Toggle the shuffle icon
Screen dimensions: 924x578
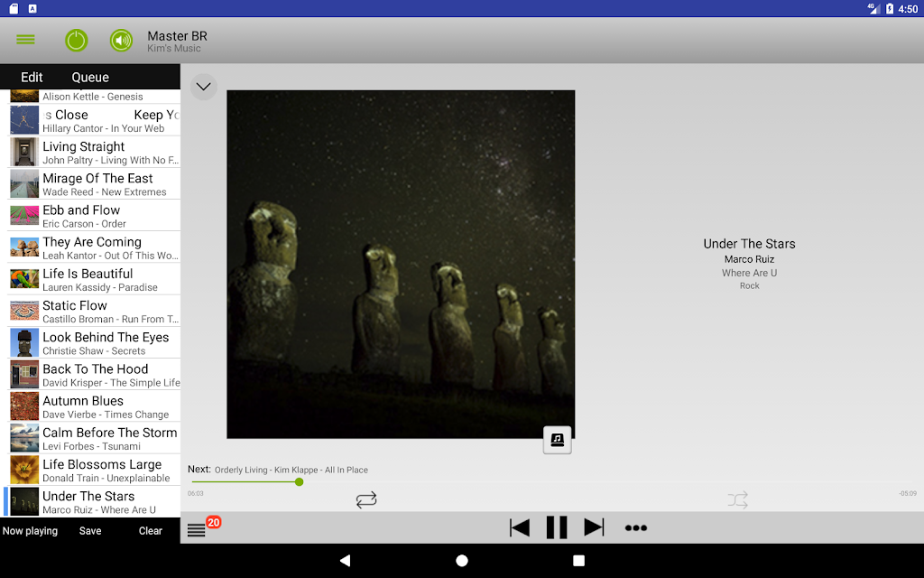point(737,500)
